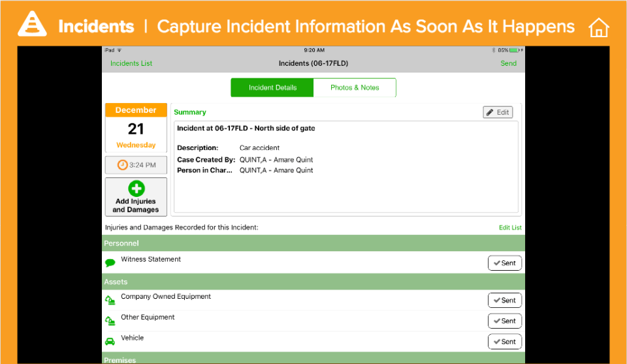Click Sent button for Other Equipment
The width and height of the screenshot is (627, 364).
tap(505, 321)
